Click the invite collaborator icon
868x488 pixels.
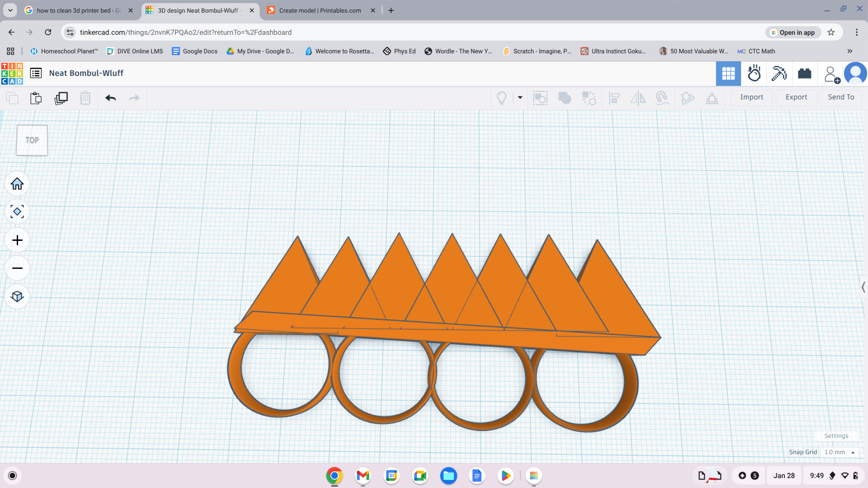[x=832, y=74]
